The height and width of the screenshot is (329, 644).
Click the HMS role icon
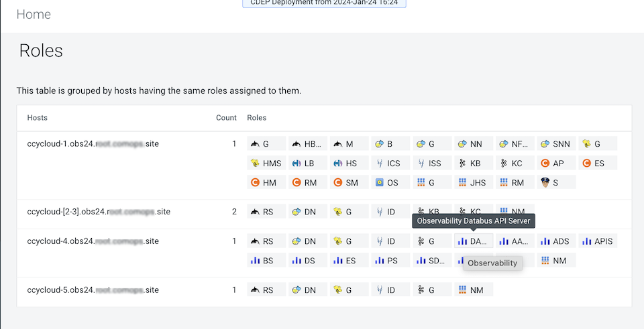tap(266, 163)
